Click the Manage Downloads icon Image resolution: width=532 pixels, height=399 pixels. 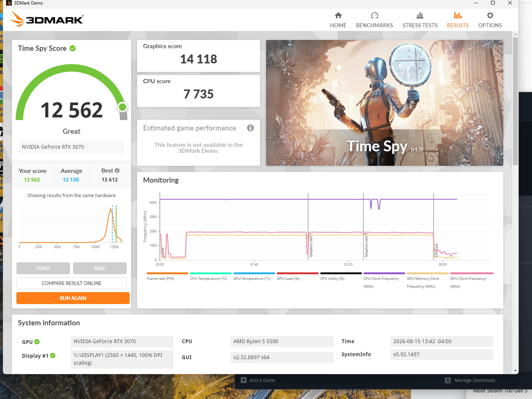point(448,380)
